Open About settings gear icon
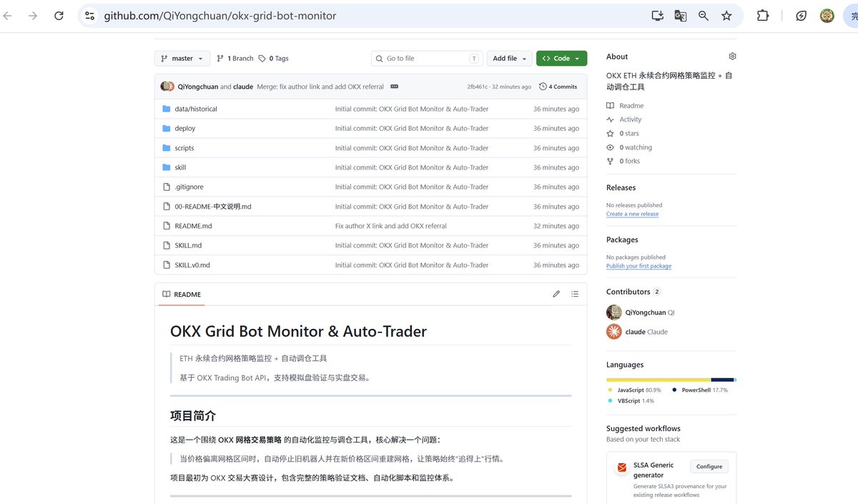 (x=732, y=56)
